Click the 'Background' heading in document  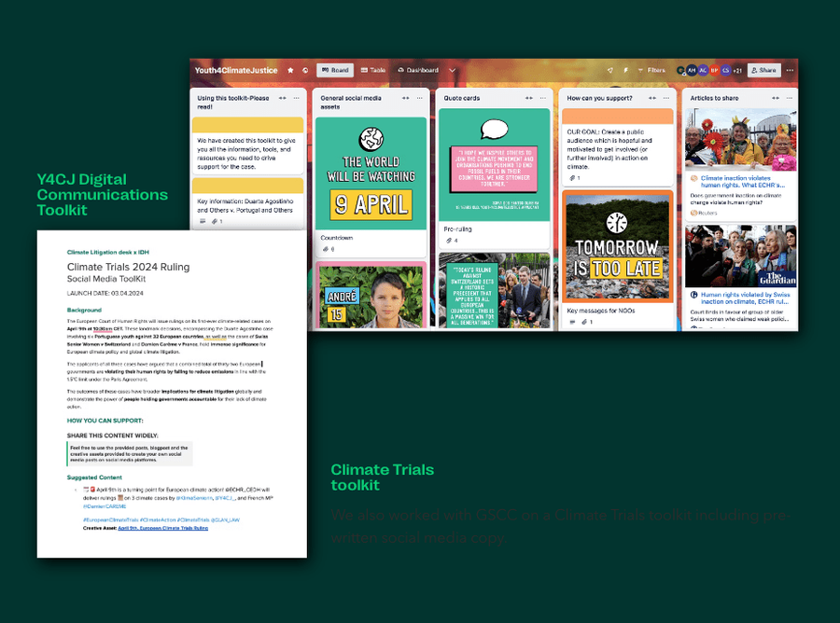[x=84, y=310]
